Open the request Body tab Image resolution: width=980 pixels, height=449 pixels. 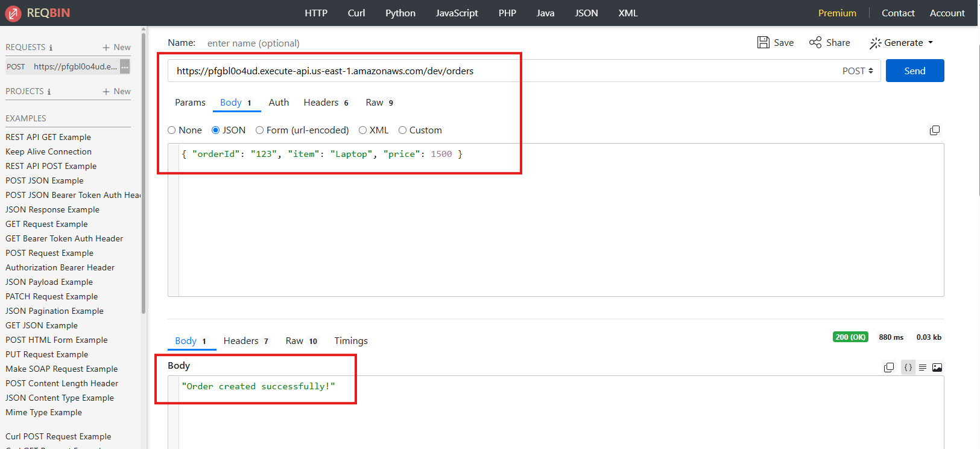coord(236,103)
